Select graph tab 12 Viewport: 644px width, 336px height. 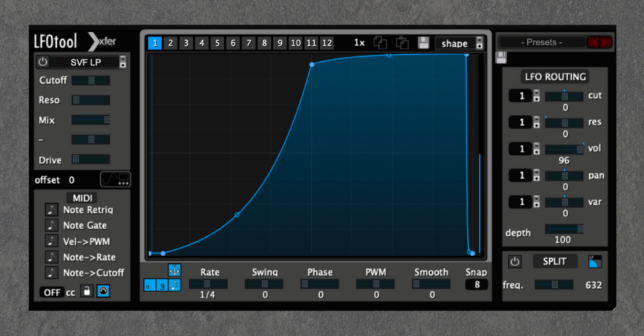click(x=327, y=43)
